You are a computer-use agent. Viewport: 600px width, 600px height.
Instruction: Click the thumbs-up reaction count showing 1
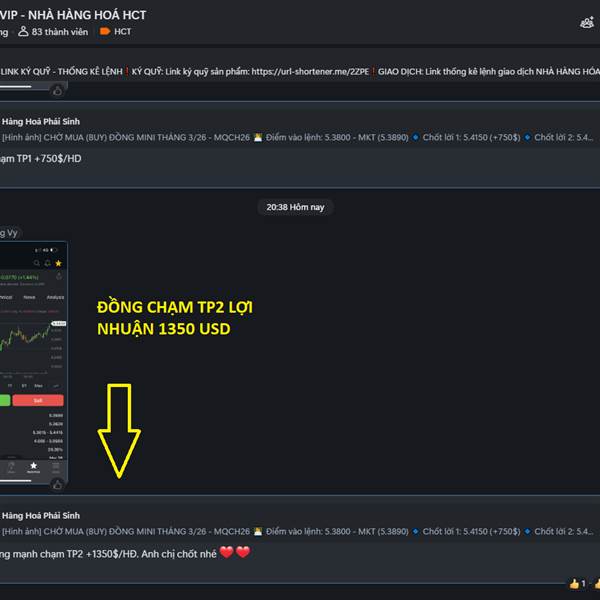[577, 584]
